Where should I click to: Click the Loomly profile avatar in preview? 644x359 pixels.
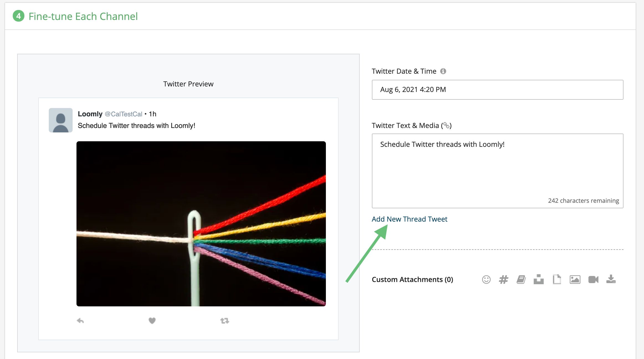61,120
